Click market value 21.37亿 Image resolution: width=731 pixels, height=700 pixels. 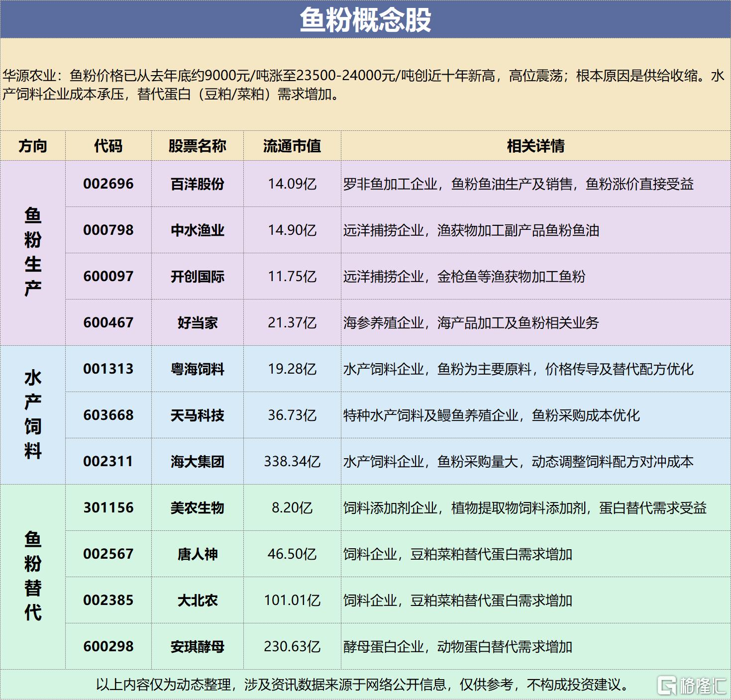[x=292, y=323]
